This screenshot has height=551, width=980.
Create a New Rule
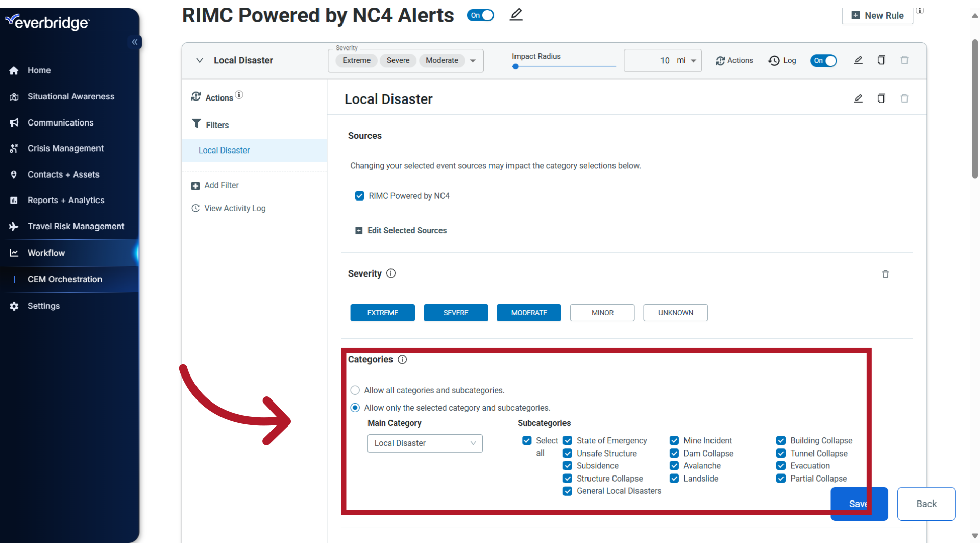pyautogui.click(x=877, y=16)
